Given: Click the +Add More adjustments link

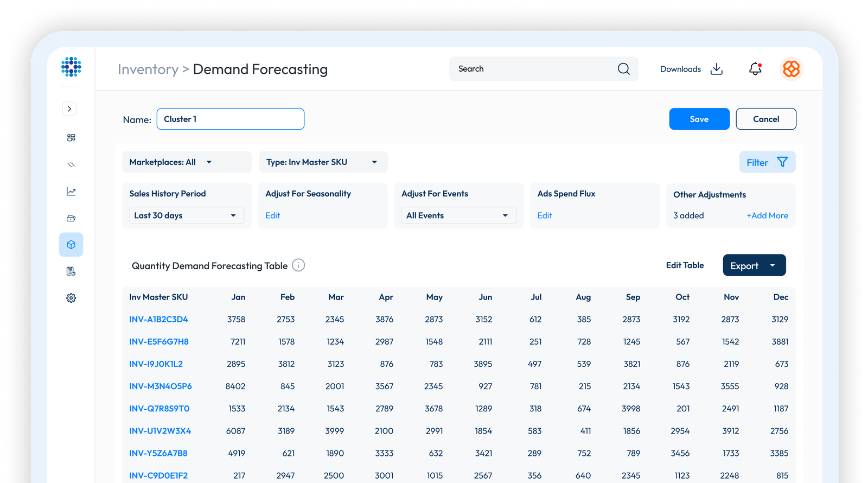Looking at the screenshot, I should point(767,215).
